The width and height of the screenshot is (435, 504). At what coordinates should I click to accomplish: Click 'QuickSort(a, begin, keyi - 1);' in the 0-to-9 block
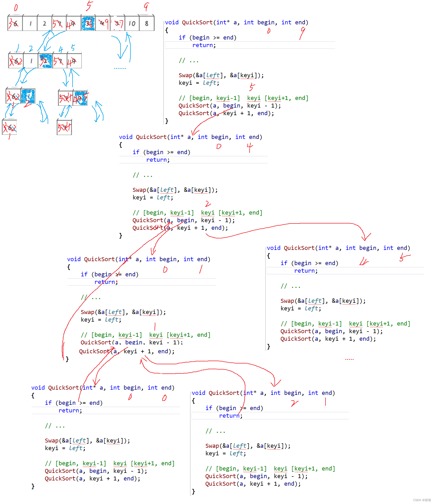pos(230,106)
